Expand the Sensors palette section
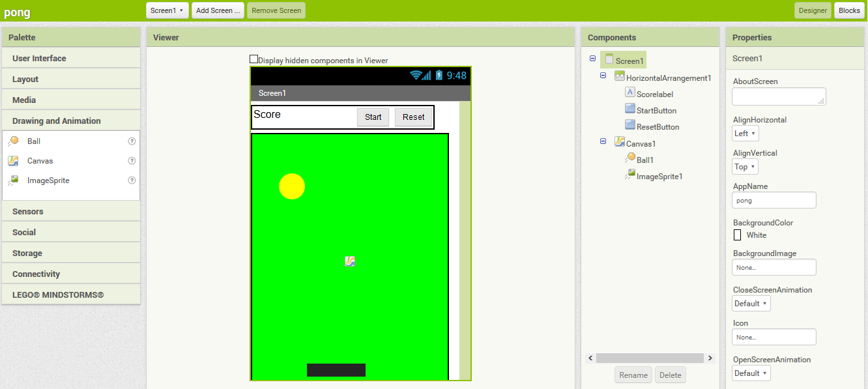Screen dimensions: 868x389 coord(71,211)
